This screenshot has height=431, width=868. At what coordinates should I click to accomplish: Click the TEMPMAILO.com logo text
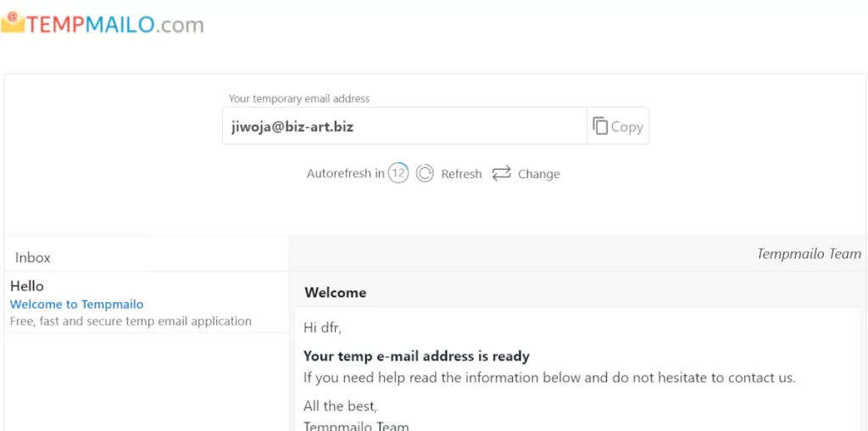(115, 25)
